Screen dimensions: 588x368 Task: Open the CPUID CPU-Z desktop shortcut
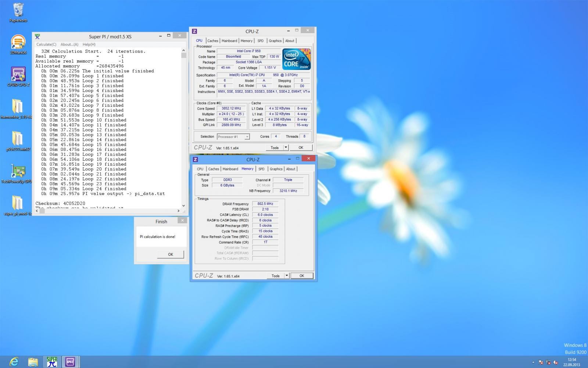(18, 75)
